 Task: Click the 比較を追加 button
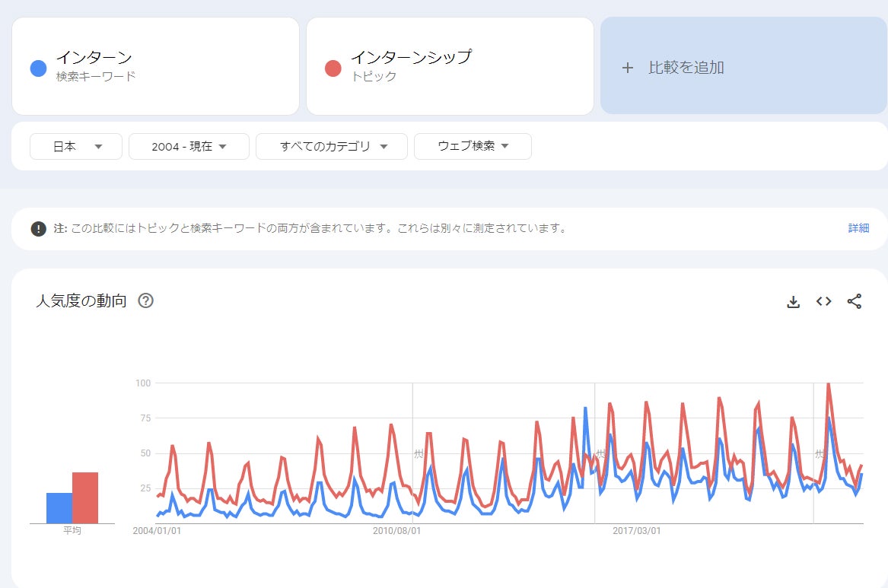coord(686,68)
